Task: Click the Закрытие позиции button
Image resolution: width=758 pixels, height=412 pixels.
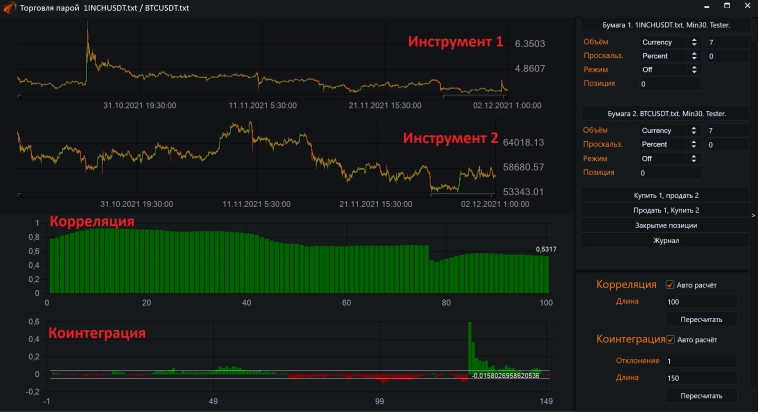Action: 666,225
